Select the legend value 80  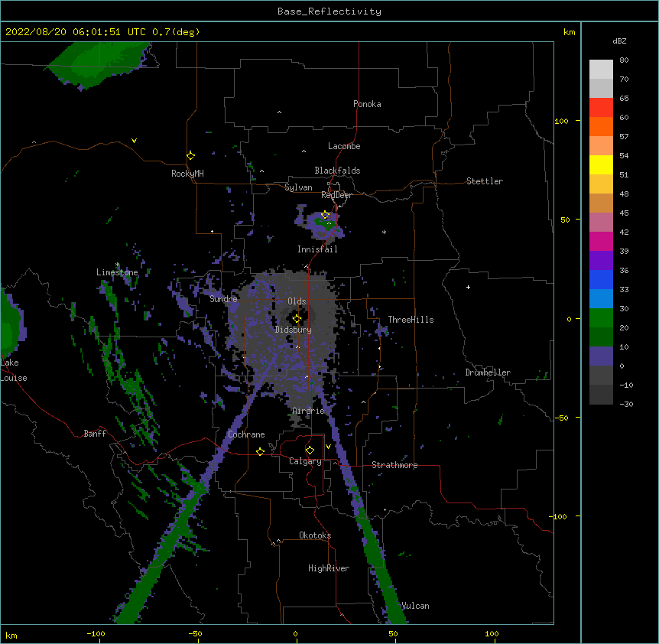pos(624,60)
